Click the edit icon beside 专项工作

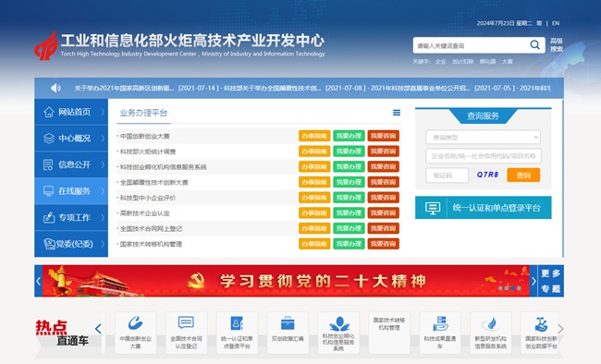coord(49,218)
